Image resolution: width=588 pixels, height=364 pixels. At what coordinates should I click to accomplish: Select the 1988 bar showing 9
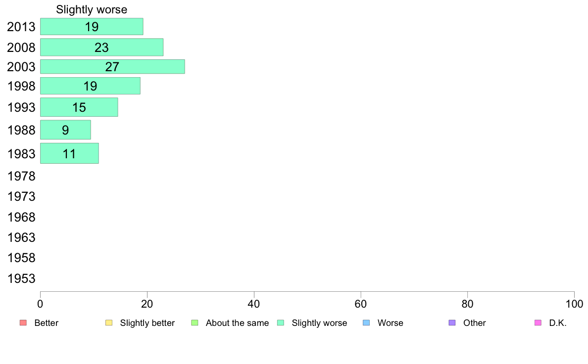[66, 130]
